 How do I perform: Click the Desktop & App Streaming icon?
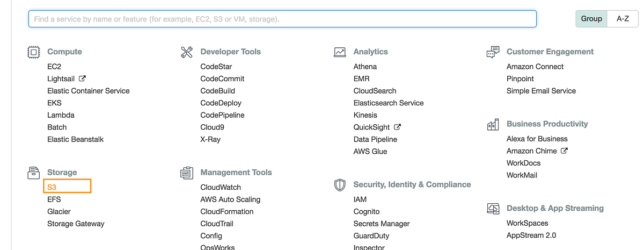coord(493,209)
